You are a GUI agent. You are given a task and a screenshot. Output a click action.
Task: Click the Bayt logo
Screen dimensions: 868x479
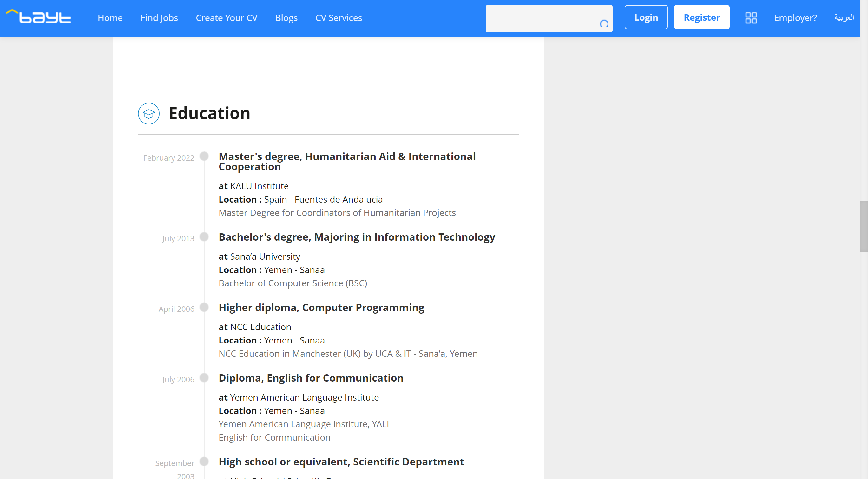39,17
